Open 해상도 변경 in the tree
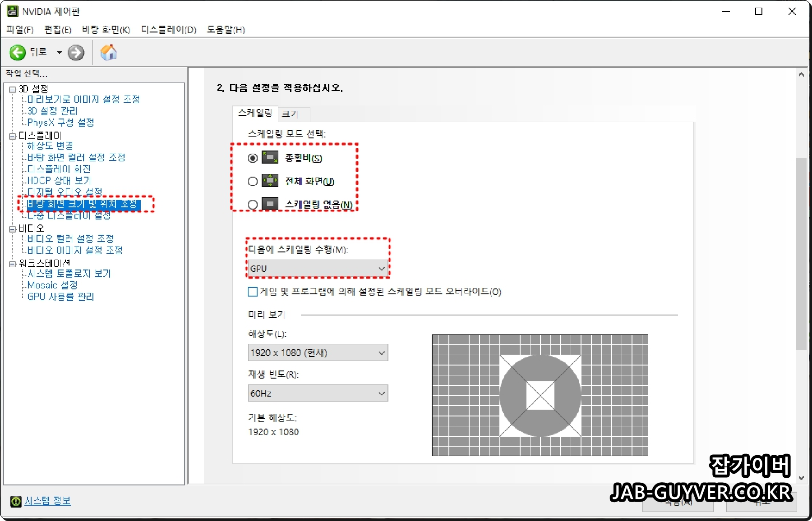 point(50,146)
